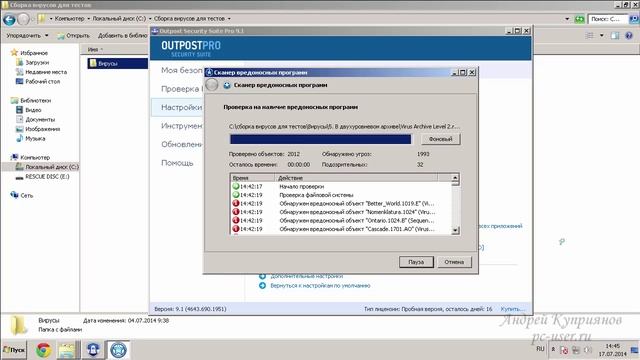Click 'Сборка вирусов для тестов' breadcrumb

click(x=189, y=19)
